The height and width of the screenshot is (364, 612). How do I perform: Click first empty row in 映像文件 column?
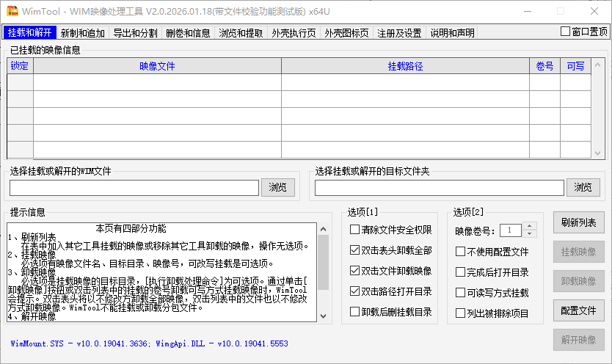click(x=157, y=82)
